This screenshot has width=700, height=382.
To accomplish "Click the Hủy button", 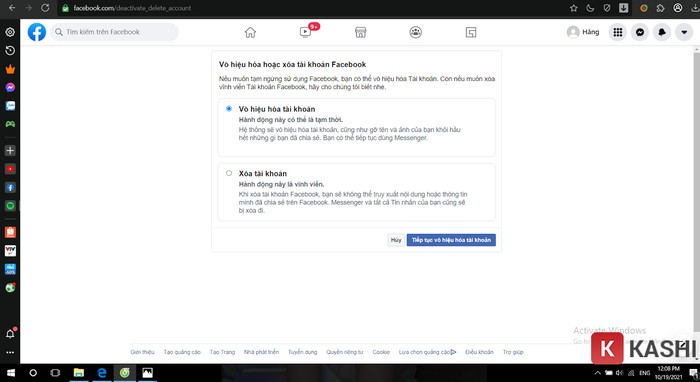I will 396,240.
